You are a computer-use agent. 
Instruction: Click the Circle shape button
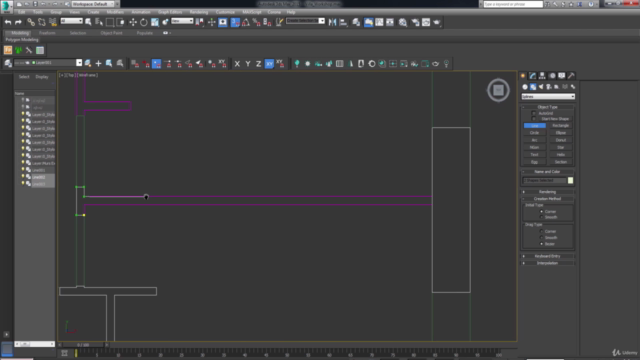535,133
